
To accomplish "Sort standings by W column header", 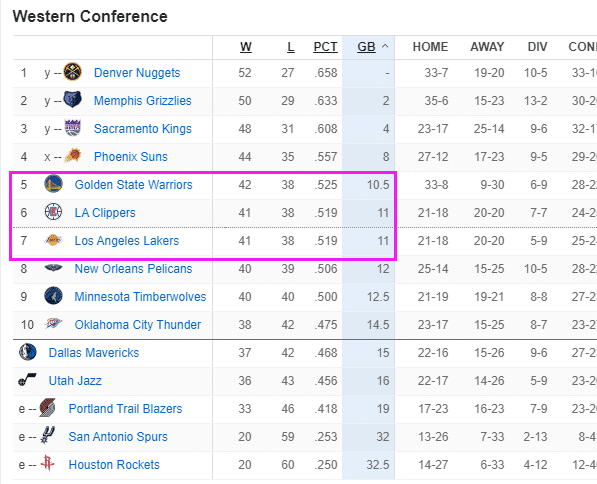I will (246, 47).
